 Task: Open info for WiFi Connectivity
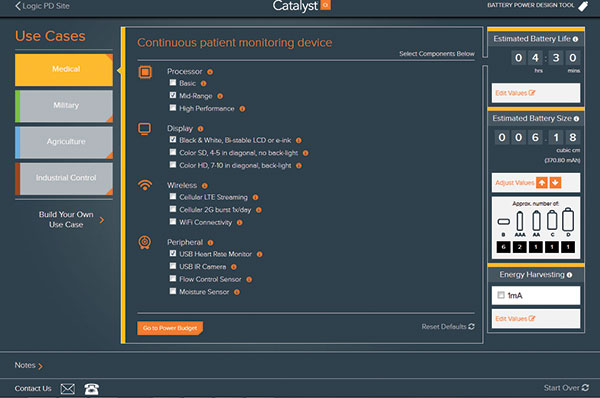tap(240, 223)
